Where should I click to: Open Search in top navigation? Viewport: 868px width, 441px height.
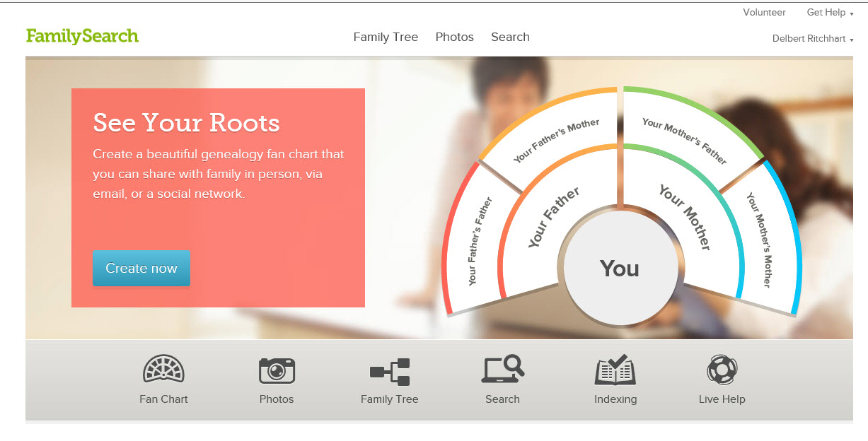[510, 37]
